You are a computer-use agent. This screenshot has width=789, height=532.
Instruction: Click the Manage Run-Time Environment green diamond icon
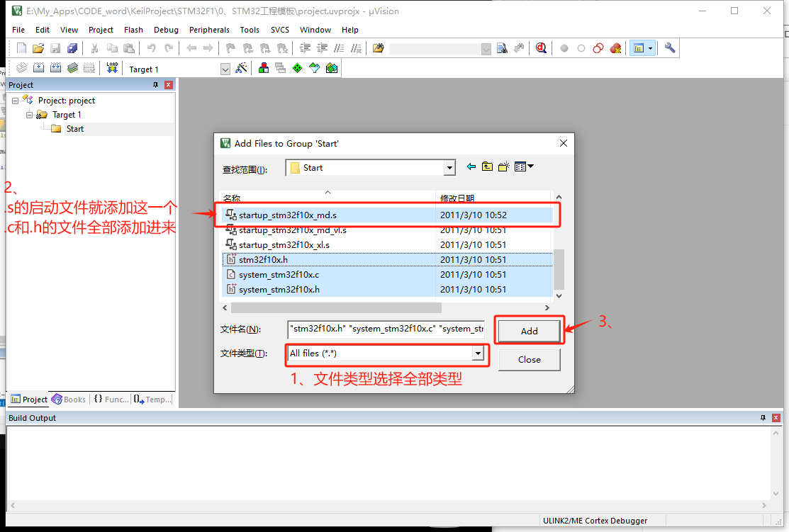click(298, 68)
